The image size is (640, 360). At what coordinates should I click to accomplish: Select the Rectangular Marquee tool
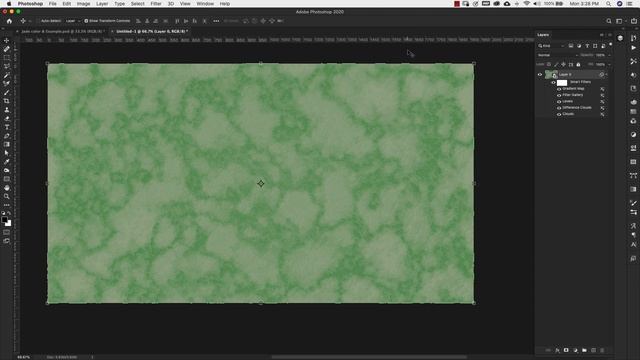pyautogui.click(x=7, y=58)
